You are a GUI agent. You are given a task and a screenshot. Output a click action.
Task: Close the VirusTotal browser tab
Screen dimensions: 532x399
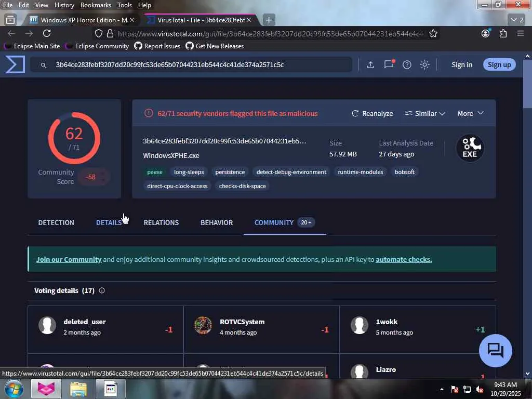pos(249,20)
